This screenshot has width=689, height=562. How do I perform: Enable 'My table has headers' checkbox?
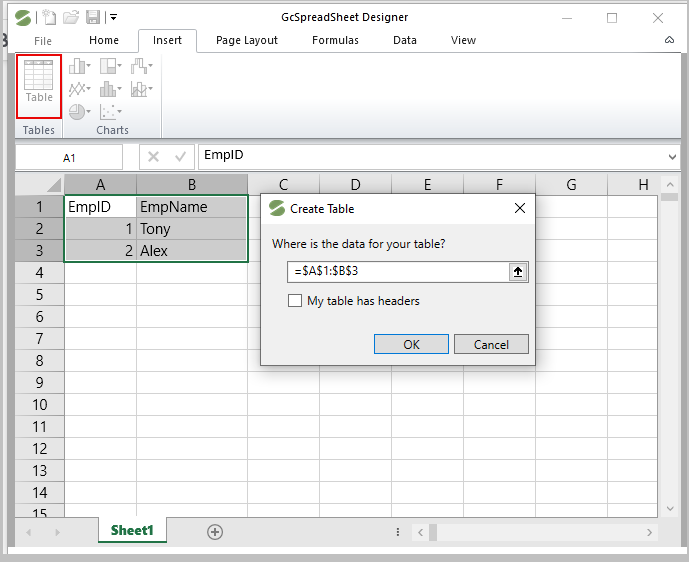(295, 301)
